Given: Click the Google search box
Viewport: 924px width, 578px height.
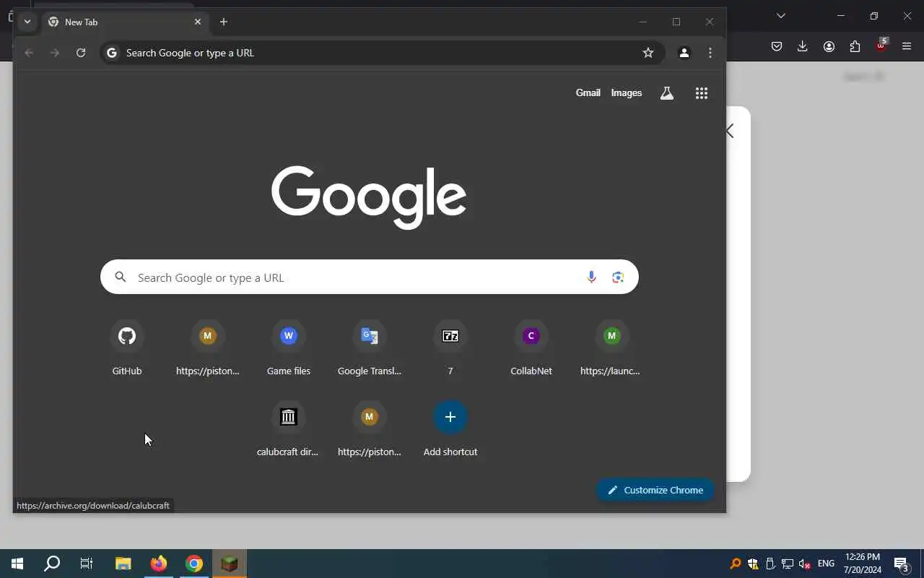Looking at the screenshot, I should click(x=370, y=277).
